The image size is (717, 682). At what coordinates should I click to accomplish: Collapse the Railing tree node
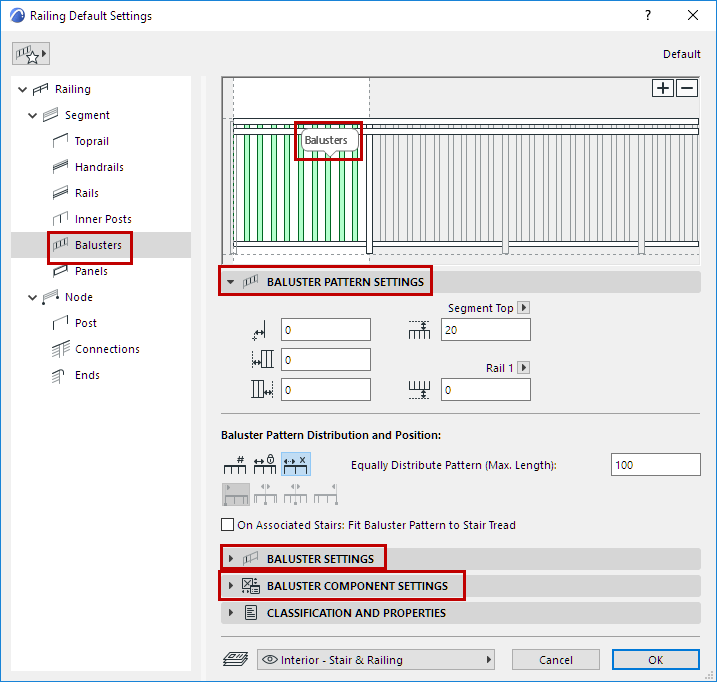[22, 89]
